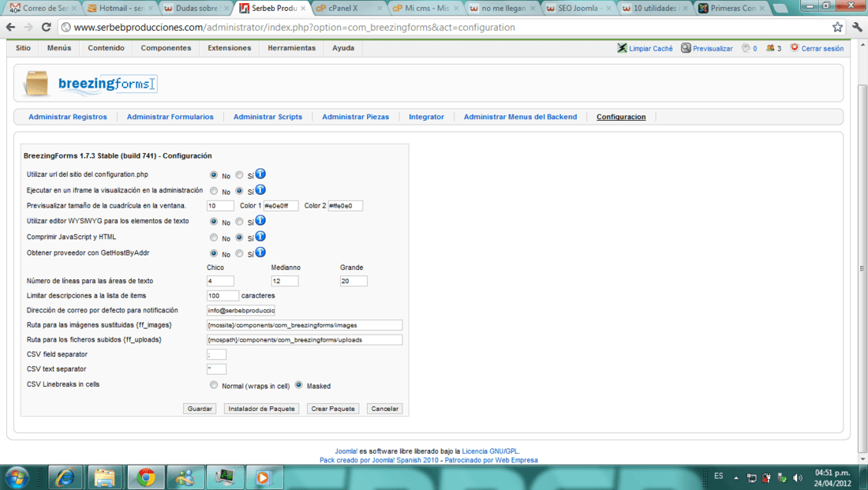
Task: Open media player icon in taskbar
Action: point(264,477)
